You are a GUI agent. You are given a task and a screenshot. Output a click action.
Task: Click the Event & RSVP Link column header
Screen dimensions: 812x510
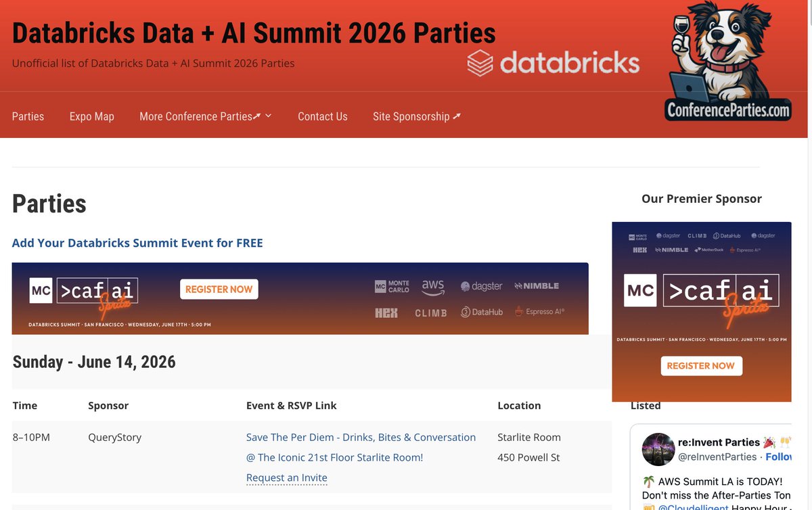click(x=292, y=406)
